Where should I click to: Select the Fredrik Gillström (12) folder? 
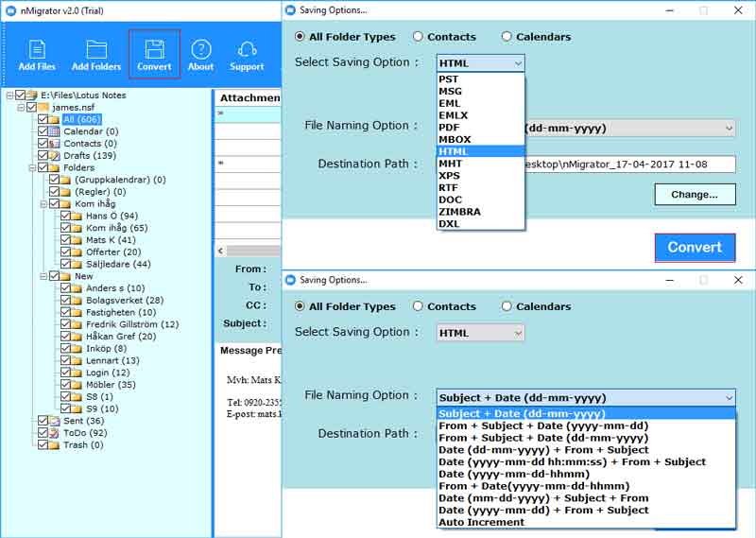tap(132, 324)
